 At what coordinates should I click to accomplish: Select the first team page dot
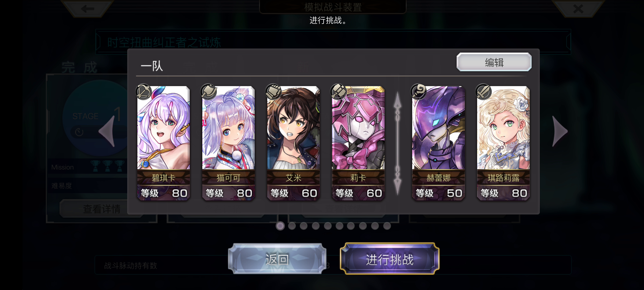click(280, 226)
